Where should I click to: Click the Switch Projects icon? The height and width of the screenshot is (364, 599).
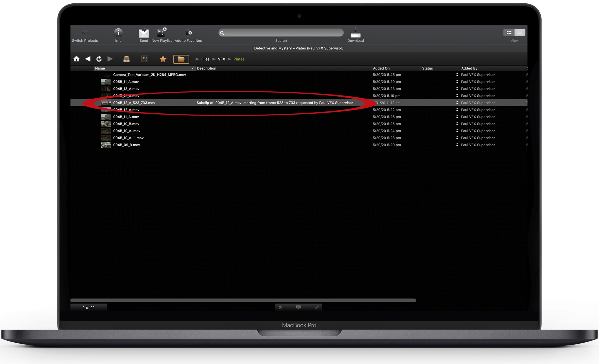[x=85, y=33]
